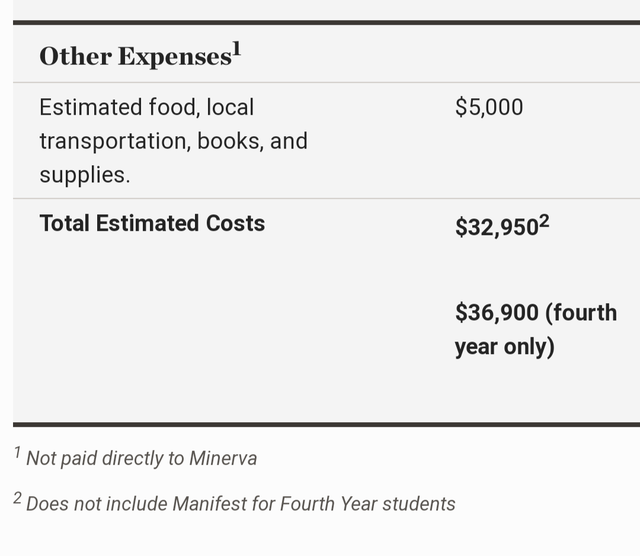Click the word Costs in the total row
Viewport: 640px width, 556px height.
click(x=236, y=223)
